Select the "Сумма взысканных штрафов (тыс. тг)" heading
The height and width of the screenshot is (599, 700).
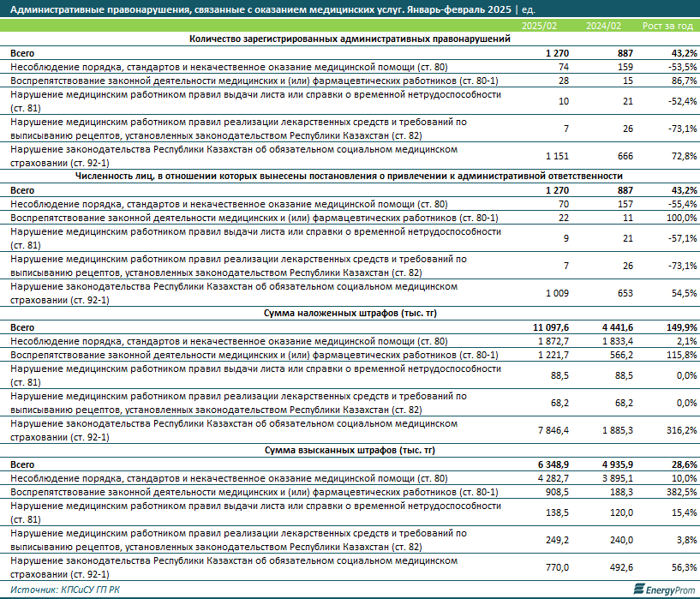[350, 449]
